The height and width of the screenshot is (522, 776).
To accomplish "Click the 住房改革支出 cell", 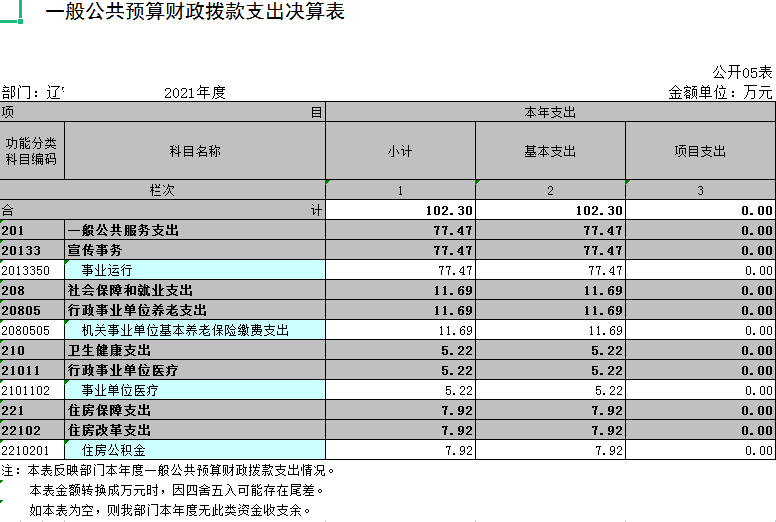I will point(195,430).
